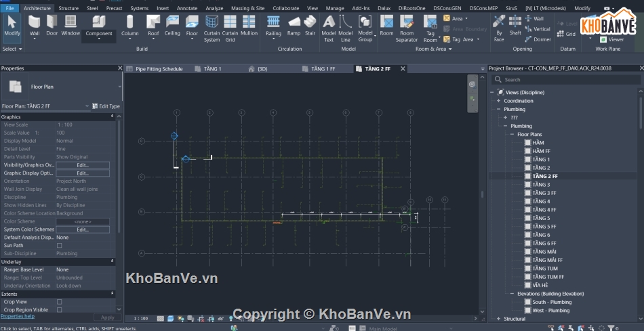Open the Model Group tool
This screenshot has width=644, height=331.
(x=365, y=28)
